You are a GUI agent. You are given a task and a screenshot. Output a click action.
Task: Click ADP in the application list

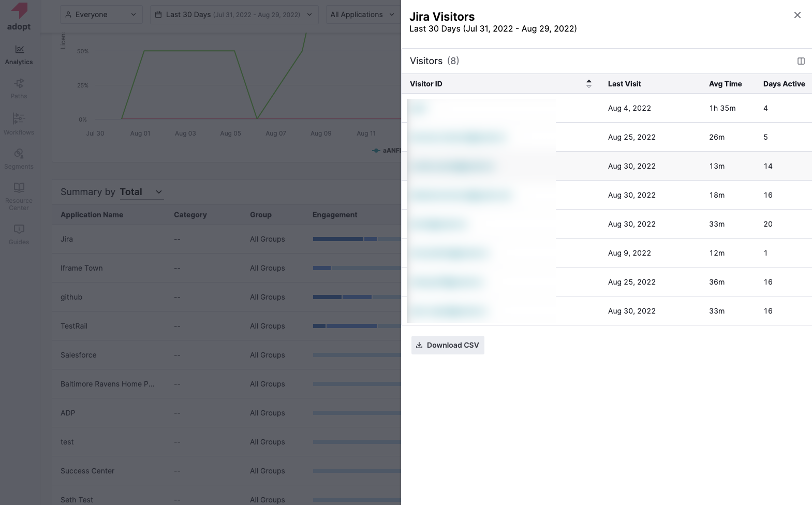coord(68,413)
